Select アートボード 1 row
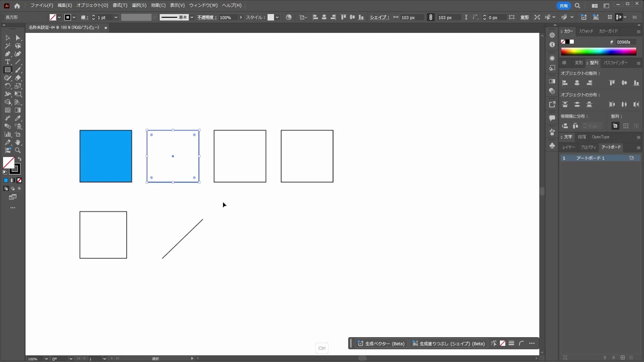 pyautogui.click(x=600, y=158)
